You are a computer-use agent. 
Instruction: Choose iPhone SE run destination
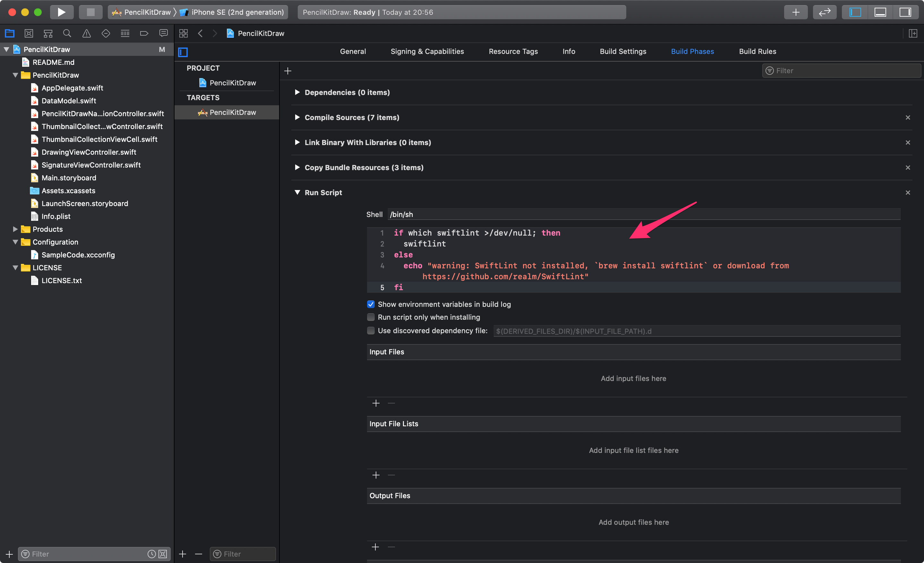pos(232,12)
